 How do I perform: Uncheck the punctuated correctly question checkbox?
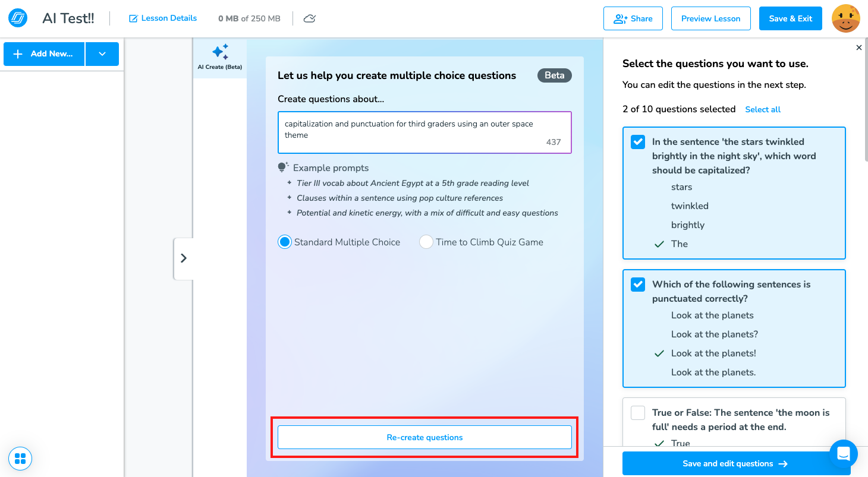(x=638, y=284)
